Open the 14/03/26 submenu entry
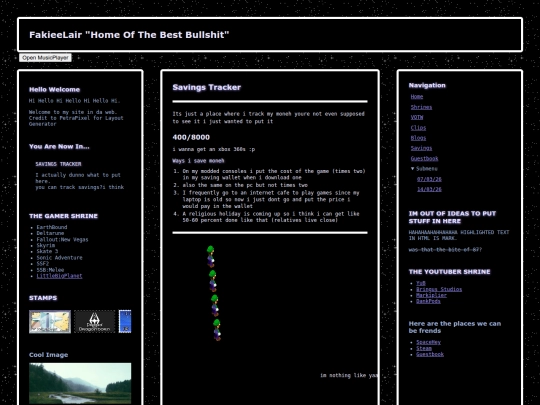Image resolution: width=540 pixels, height=405 pixels. 429,189
